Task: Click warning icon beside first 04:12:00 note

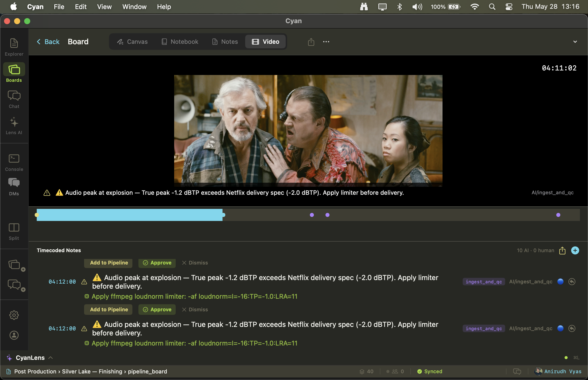Action: (x=84, y=282)
